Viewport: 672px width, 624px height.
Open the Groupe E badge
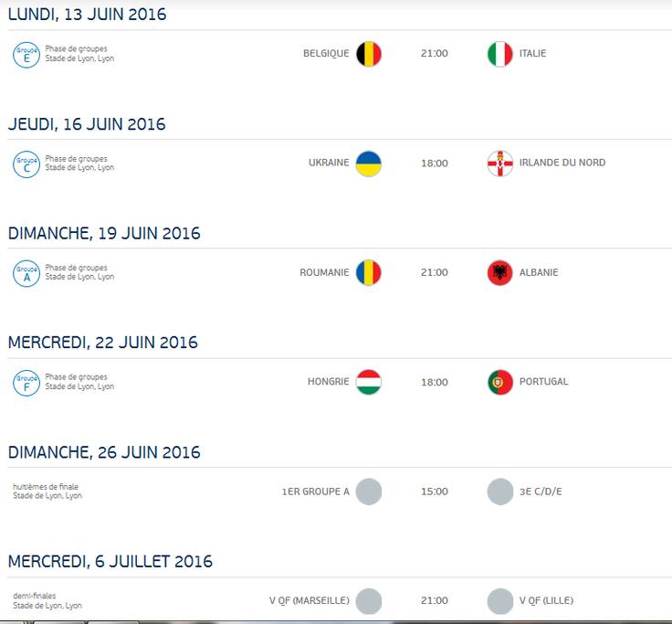26,55
